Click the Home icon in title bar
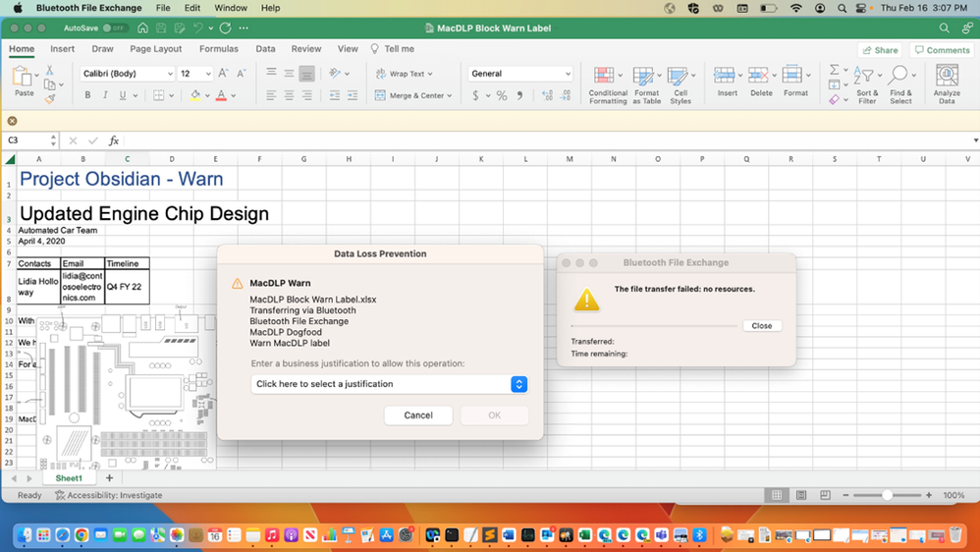 pos(142,28)
